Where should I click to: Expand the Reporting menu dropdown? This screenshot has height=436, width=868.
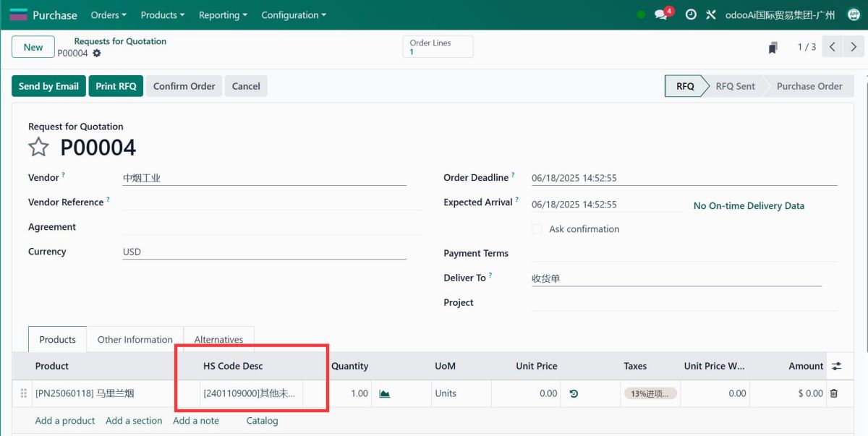[x=223, y=14]
